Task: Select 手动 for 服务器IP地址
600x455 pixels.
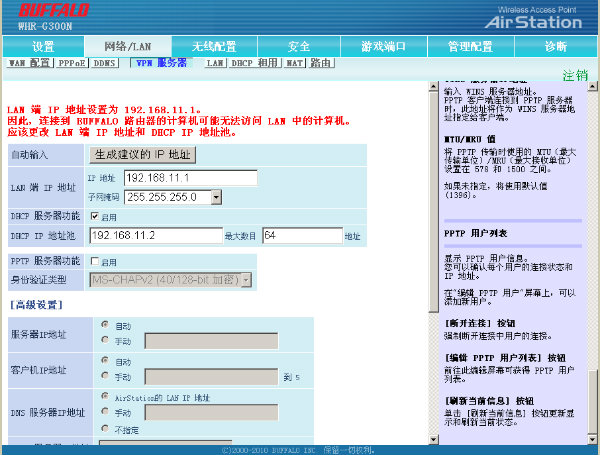Action: pos(105,340)
